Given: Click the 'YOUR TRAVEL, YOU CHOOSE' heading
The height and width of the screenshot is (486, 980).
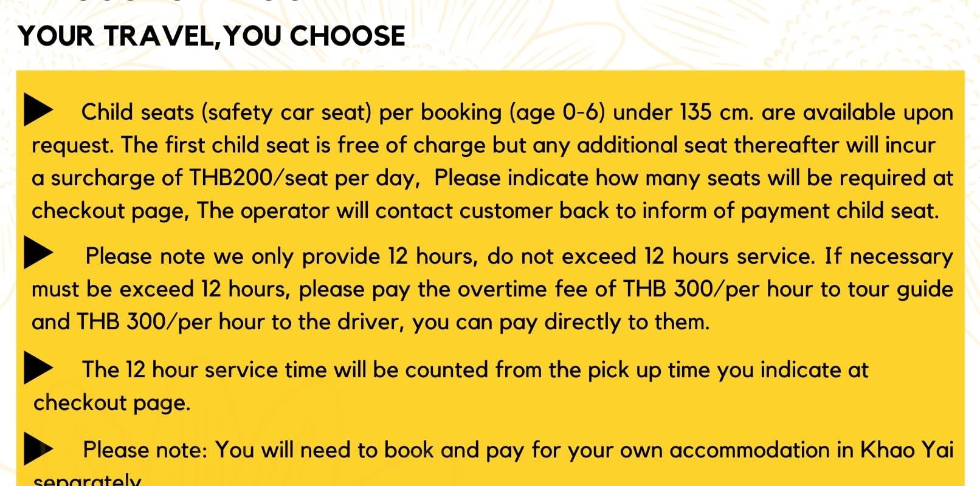Looking at the screenshot, I should pos(212,36).
